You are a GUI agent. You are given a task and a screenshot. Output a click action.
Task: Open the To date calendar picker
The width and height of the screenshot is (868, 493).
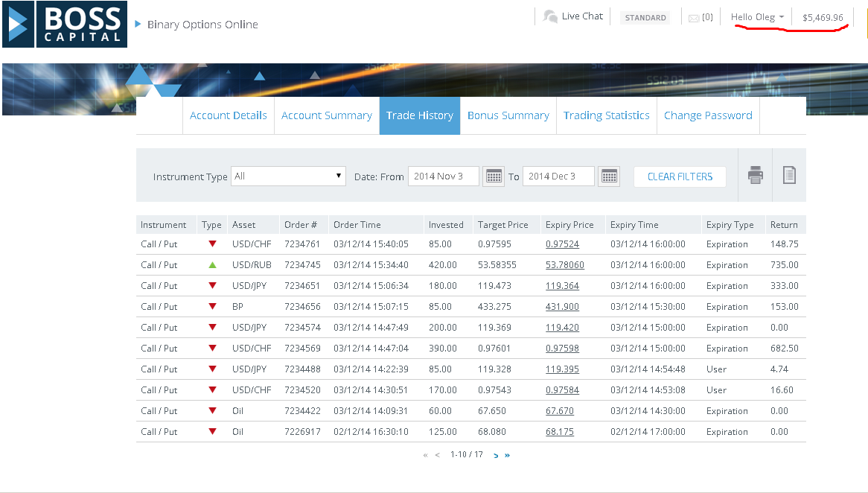pos(609,176)
